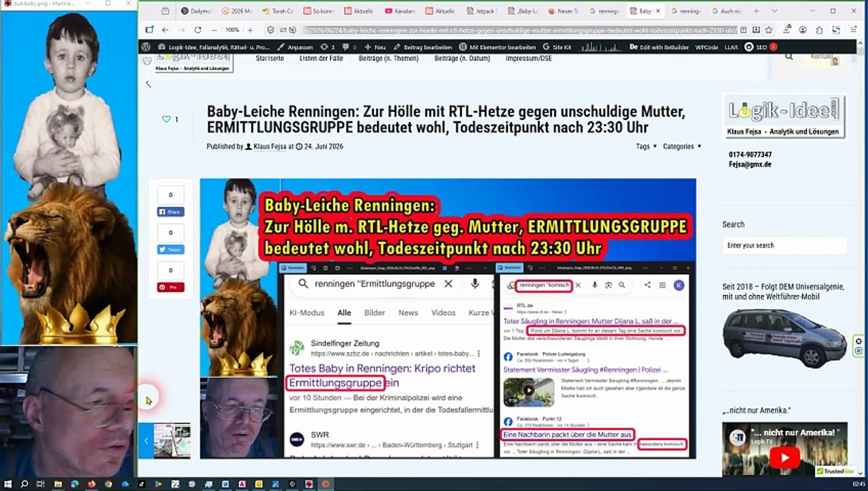Open Beiträge (n. Datum) menu

462,59
